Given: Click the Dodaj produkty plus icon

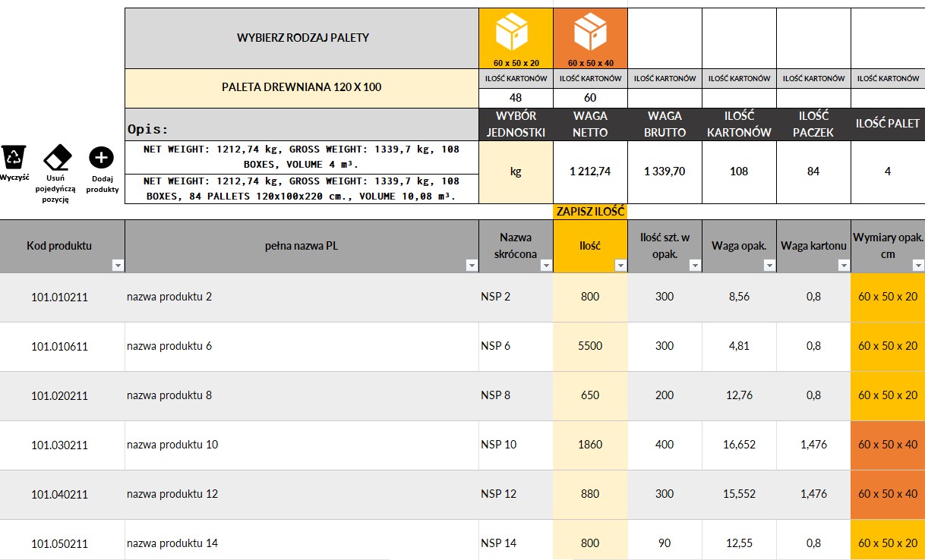Looking at the screenshot, I should coord(101,157).
